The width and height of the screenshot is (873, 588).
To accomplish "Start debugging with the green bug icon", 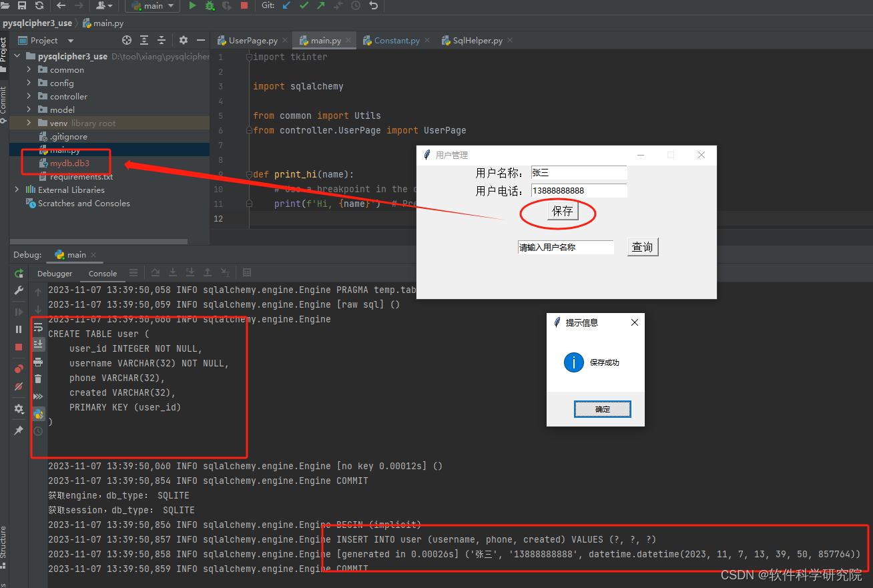I will coord(210,5).
